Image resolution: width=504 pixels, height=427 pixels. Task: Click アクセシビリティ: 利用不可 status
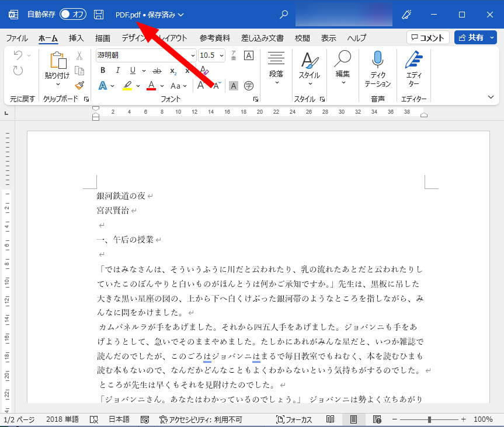pos(200,419)
